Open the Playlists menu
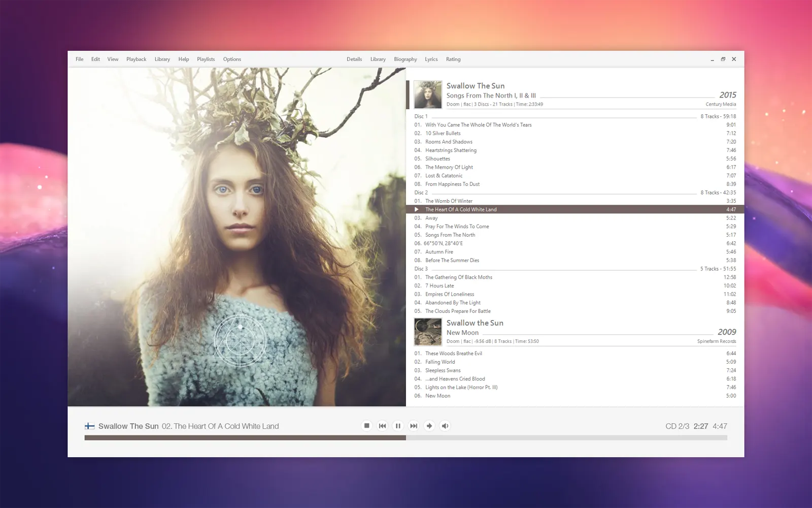 tap(206, 59)
